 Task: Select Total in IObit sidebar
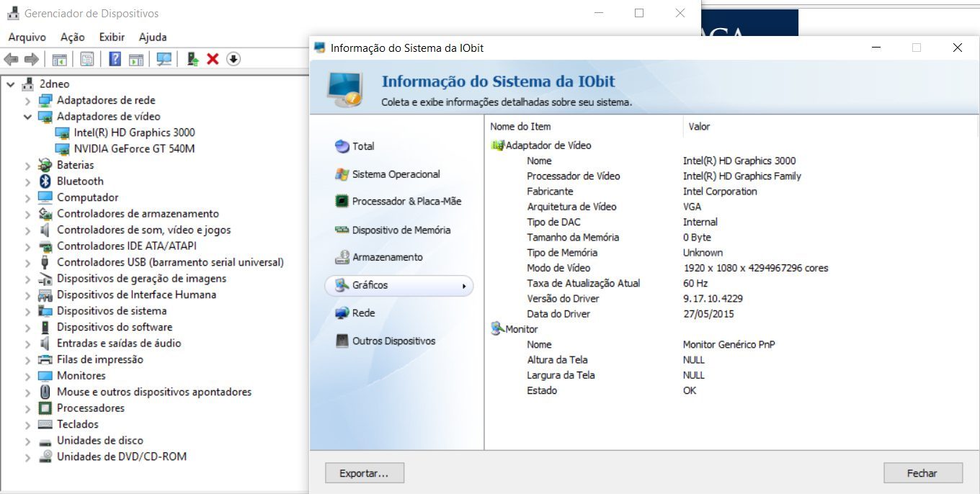(363, 146)
